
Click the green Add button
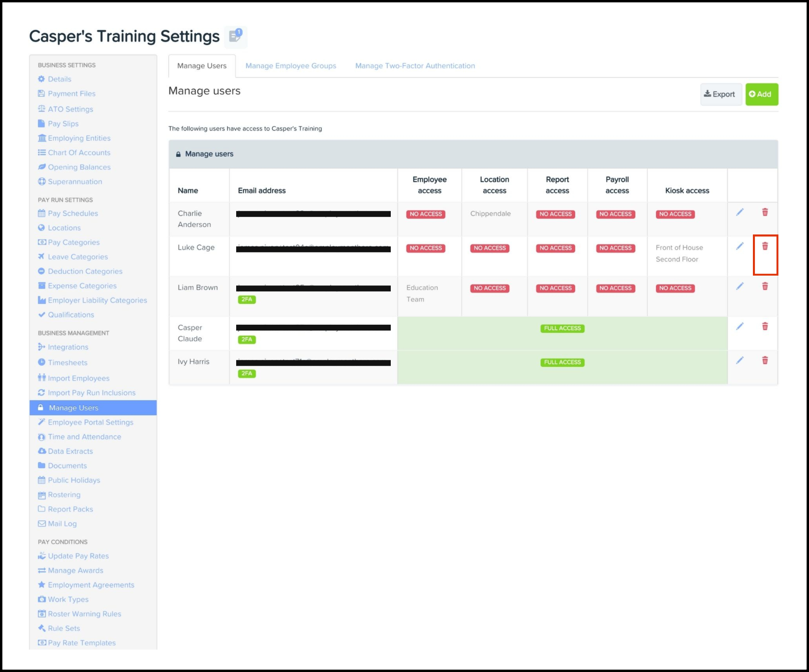point(761,94)
